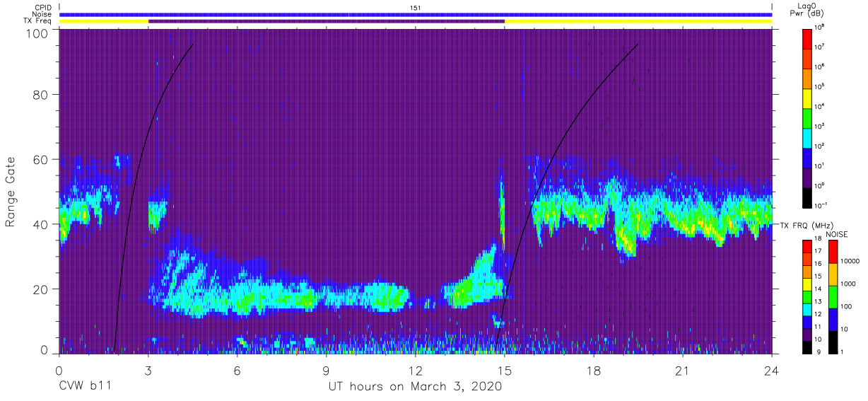Screen dimensions: 868x401
Task: Click the NOISE colorbar label "10000"
Action: tap(850, 262)
